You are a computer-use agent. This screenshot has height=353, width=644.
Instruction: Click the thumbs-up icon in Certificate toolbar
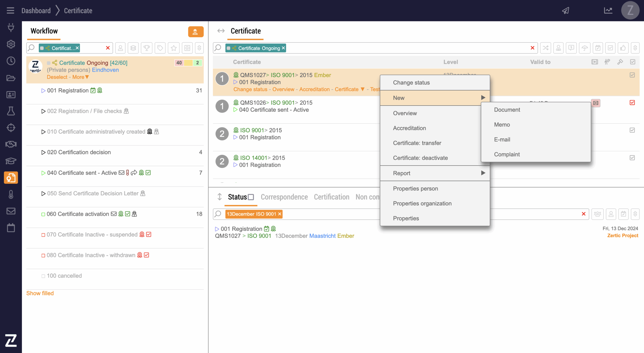(623, 48)
